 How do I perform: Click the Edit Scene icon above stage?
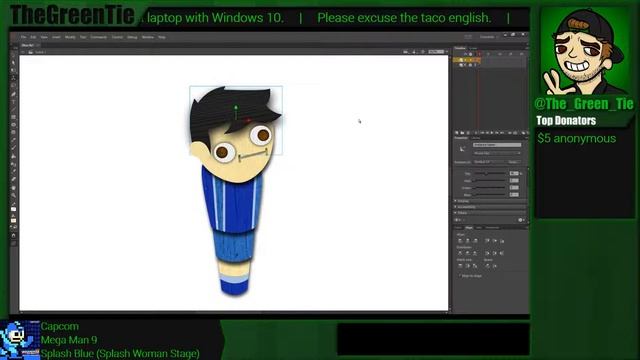[405, 51]
